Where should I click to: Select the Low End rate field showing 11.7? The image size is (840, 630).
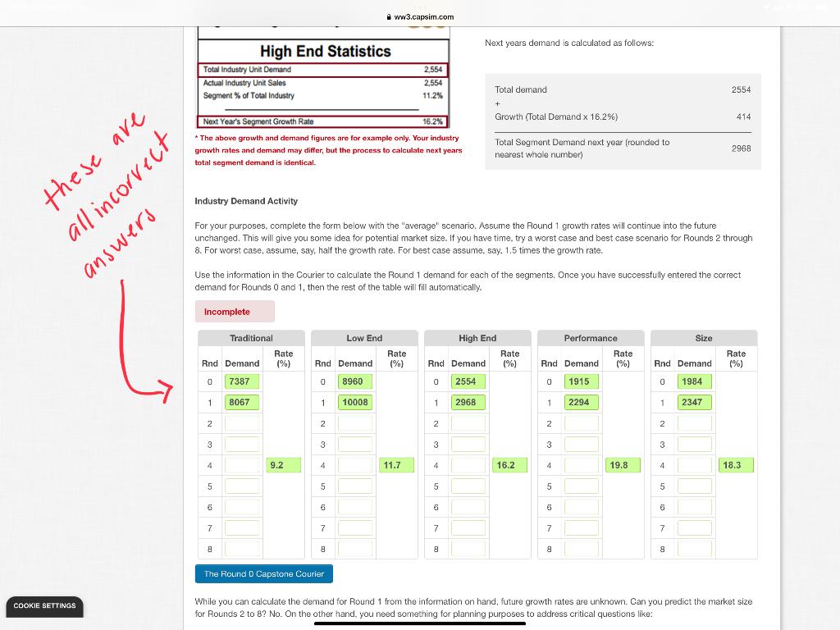(x=396, y=465)
